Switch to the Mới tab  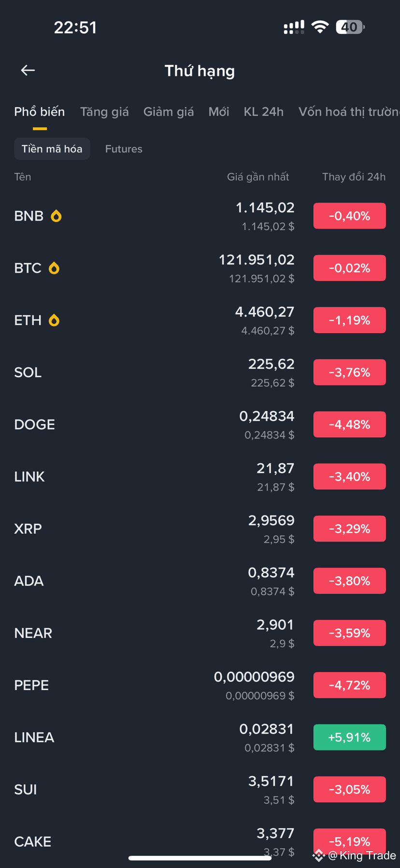coord(219,112)
